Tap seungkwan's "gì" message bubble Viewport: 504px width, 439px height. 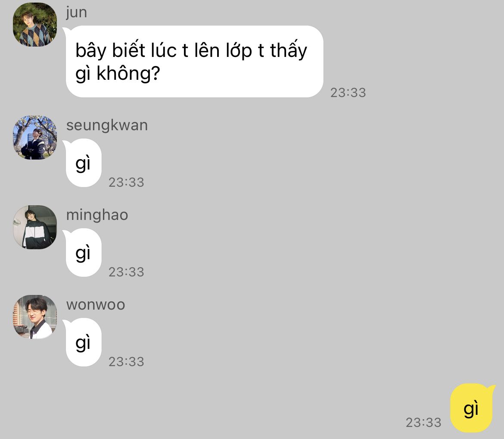84,163
